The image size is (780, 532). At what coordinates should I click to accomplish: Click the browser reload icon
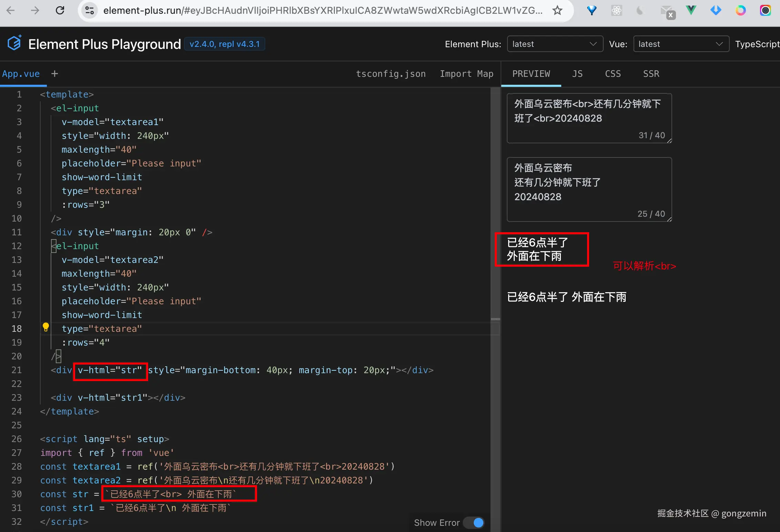tap(60, 10)
